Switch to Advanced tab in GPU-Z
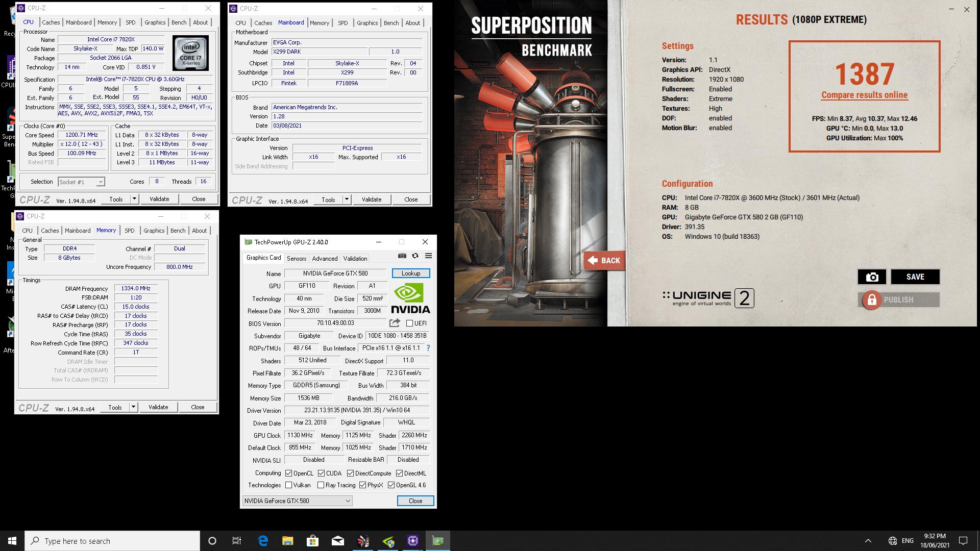The image size is (980, 551). click(x=325, y=259)
